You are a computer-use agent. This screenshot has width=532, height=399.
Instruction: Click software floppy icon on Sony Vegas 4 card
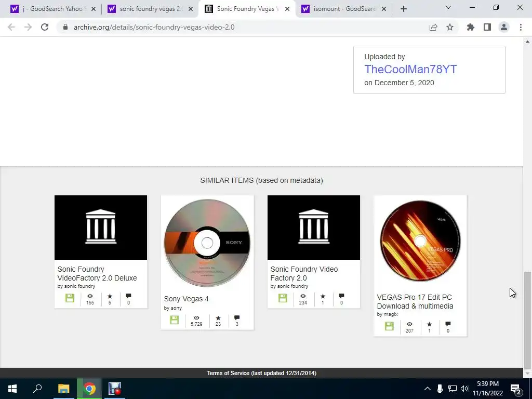pyautogui.click(x=175, y=320)
